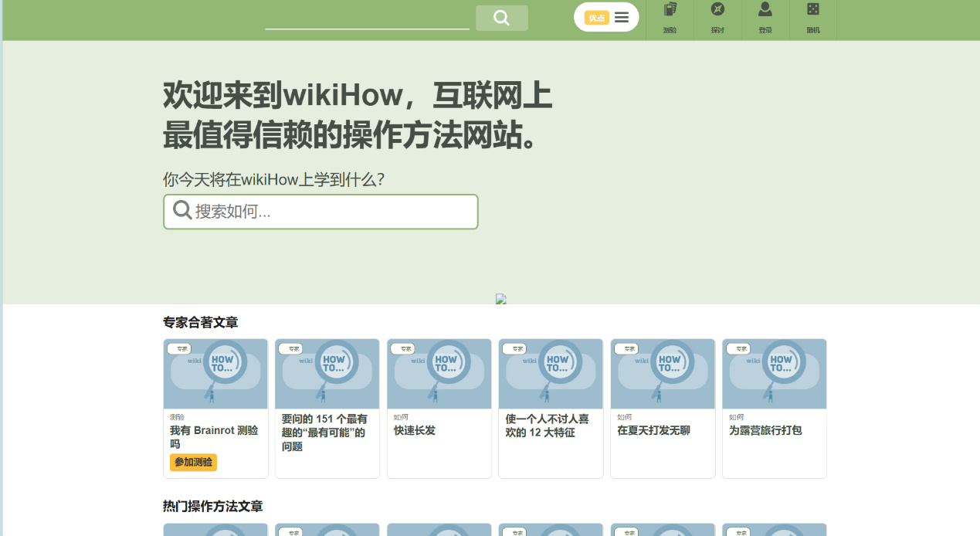
Task: Click the 热门操作方法文章 heading
Action: pyautogui.click(x=212, y=506)
